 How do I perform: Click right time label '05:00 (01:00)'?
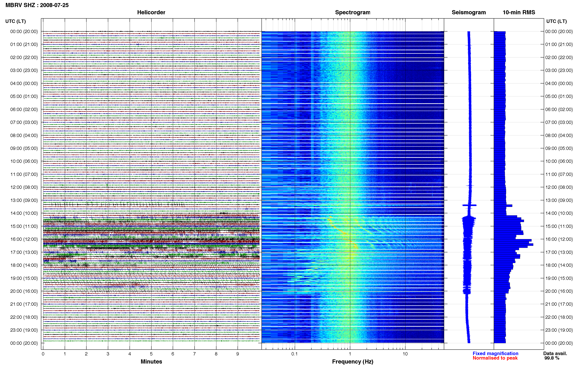(559, 96)
